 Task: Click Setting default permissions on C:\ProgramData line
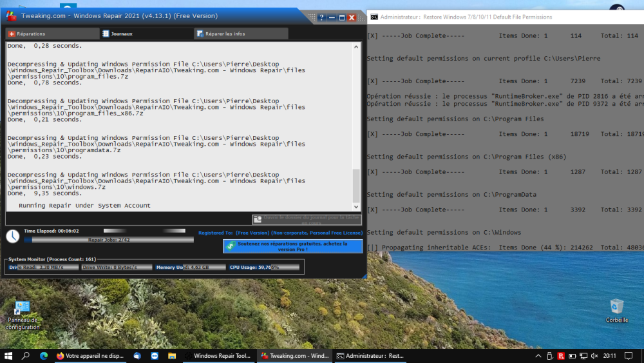click(x=451, y=195)
